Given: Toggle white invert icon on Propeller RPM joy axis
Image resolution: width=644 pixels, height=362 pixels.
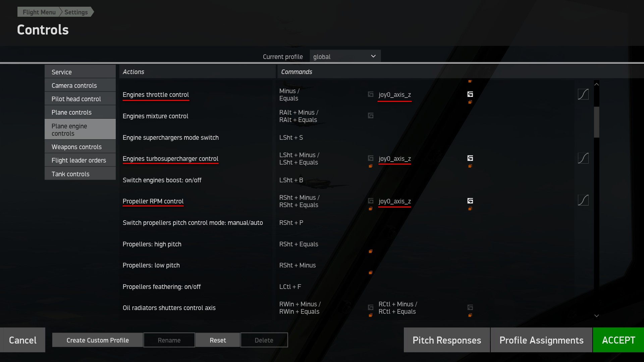Looking at the screenshot, I should [x=470, y=201].
